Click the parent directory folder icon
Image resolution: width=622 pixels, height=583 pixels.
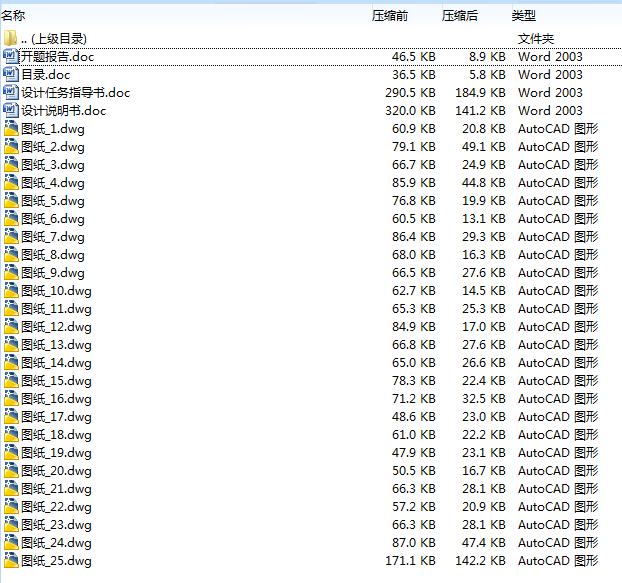[x=11, y=38]
